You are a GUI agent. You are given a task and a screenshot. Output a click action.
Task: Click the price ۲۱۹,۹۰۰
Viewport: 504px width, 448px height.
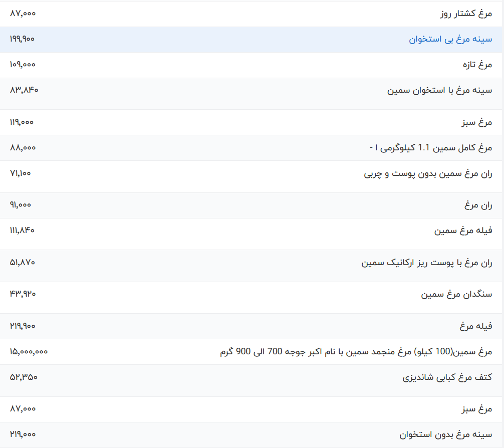point(23,326)
